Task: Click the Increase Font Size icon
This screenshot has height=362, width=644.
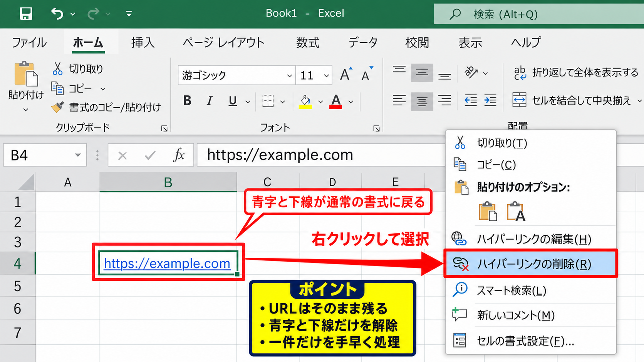Action: [x=346, y=74]
